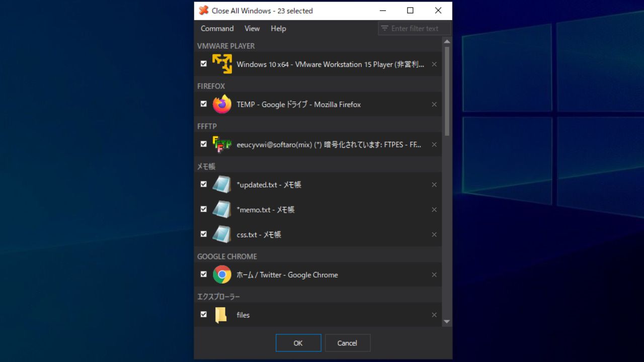Remove VMware Workstation window from list
Viewport: 644px width, 362px height.
(x=434, y=64)
